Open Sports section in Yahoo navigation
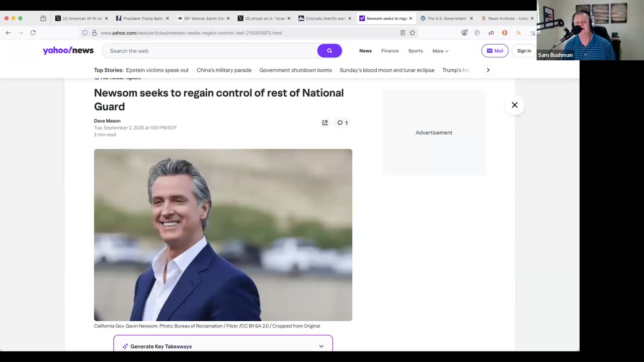 [x=416, y=51]
